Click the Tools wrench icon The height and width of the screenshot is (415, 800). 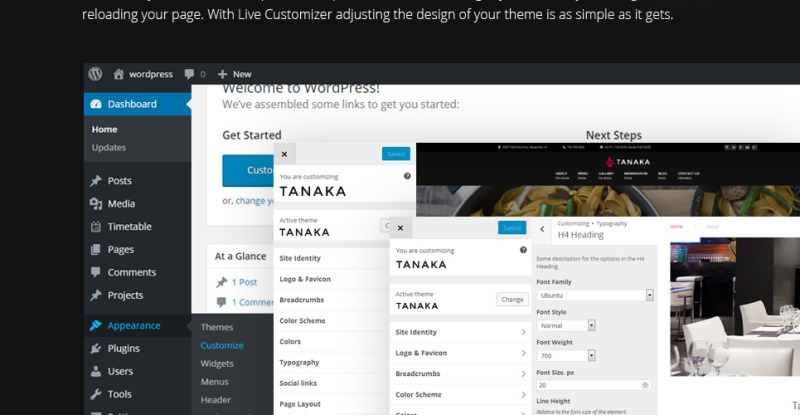(x=96, y=394)
